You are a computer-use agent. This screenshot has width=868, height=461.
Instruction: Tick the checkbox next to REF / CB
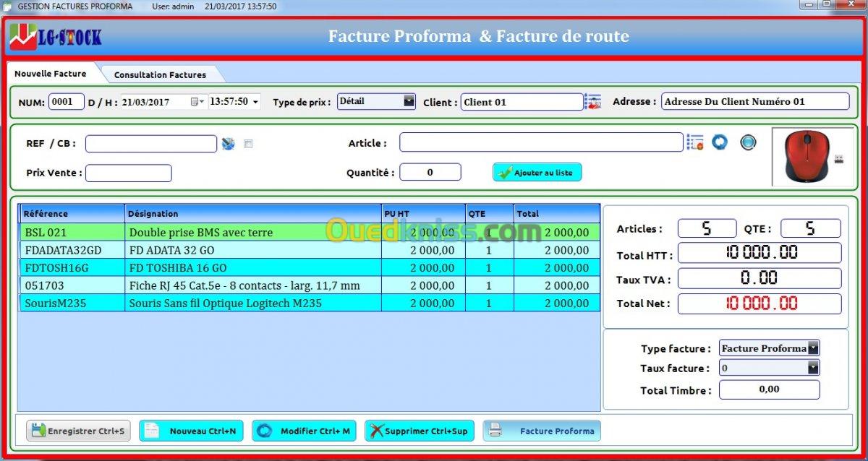click(x=248, y=144)
